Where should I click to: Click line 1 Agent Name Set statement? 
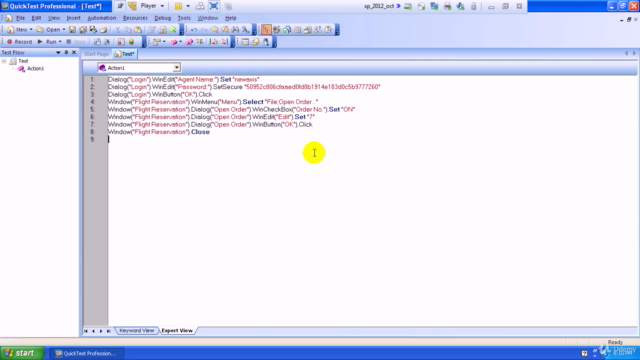(184, 79)
